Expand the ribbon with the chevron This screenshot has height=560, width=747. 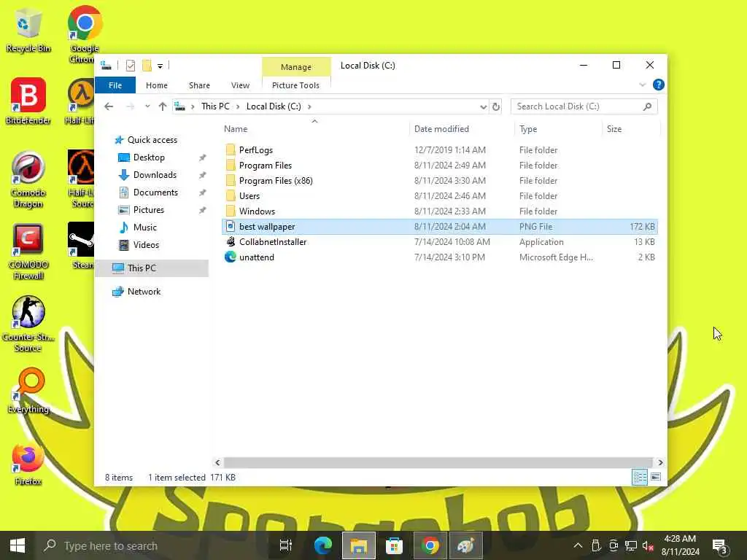click(642, 85)
